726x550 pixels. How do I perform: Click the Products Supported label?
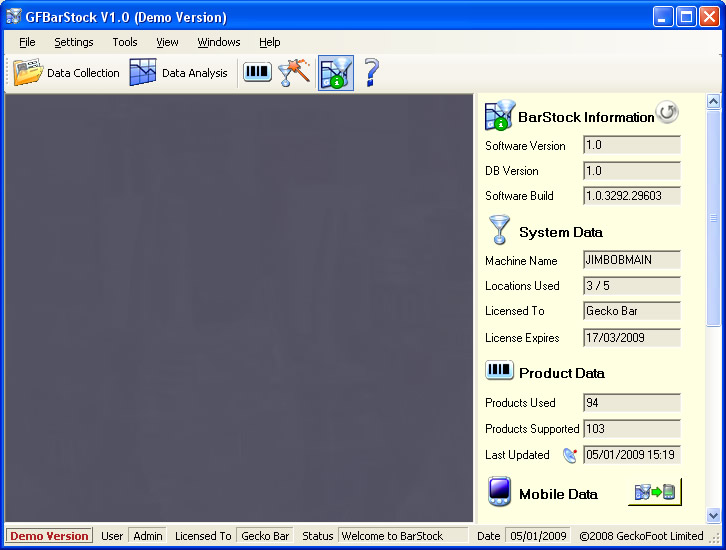point(532,429)
